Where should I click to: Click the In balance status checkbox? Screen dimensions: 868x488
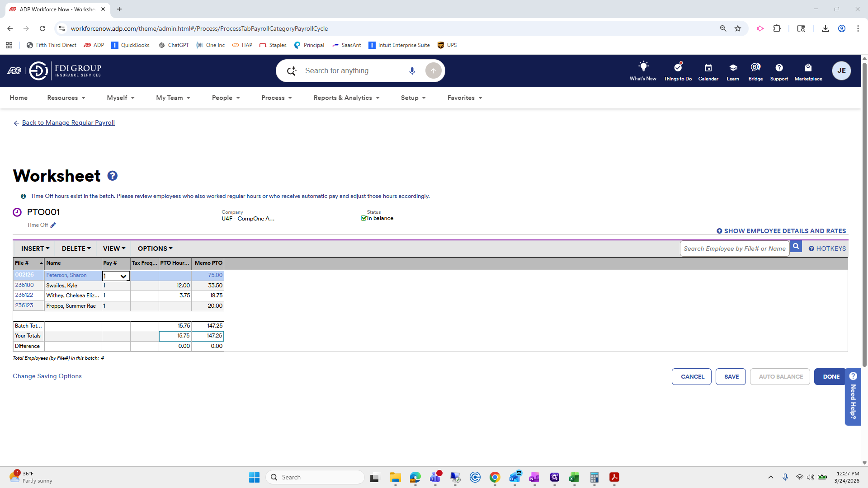click(x=364, y=218)
